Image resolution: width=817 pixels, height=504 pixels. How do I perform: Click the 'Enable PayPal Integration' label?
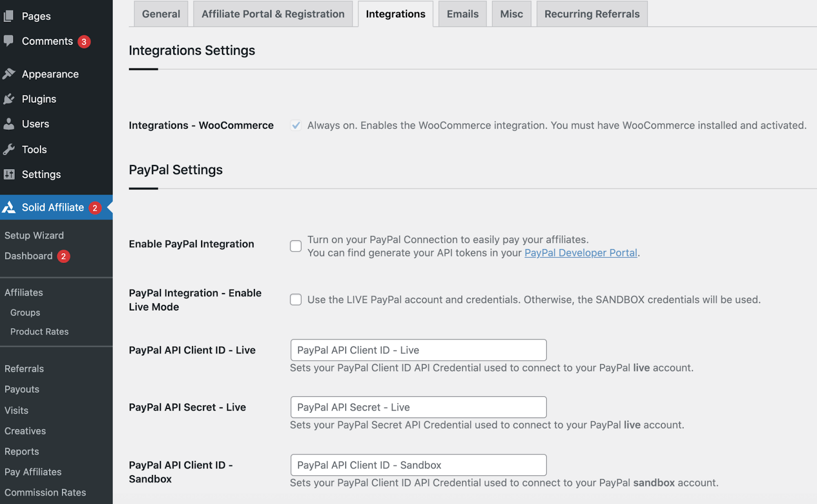pos(191,244)
